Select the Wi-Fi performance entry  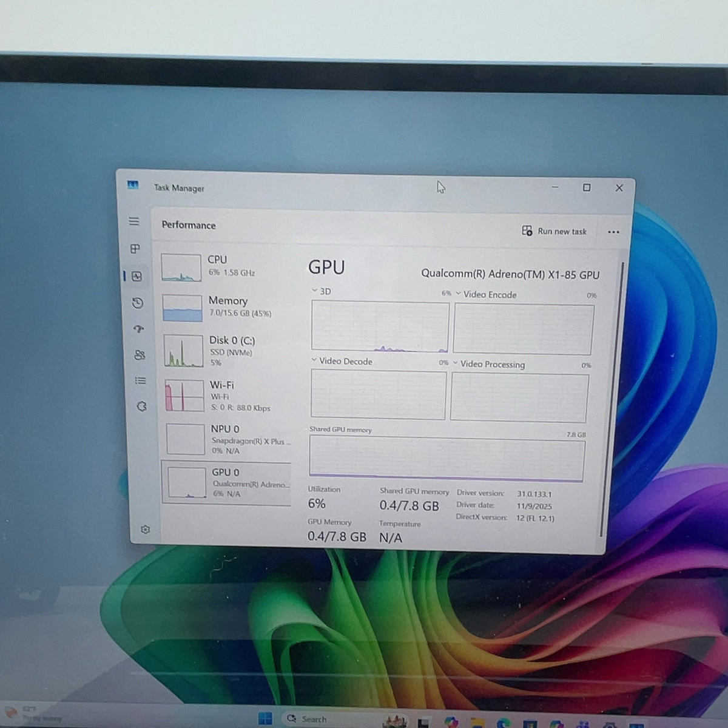(227, 396)
